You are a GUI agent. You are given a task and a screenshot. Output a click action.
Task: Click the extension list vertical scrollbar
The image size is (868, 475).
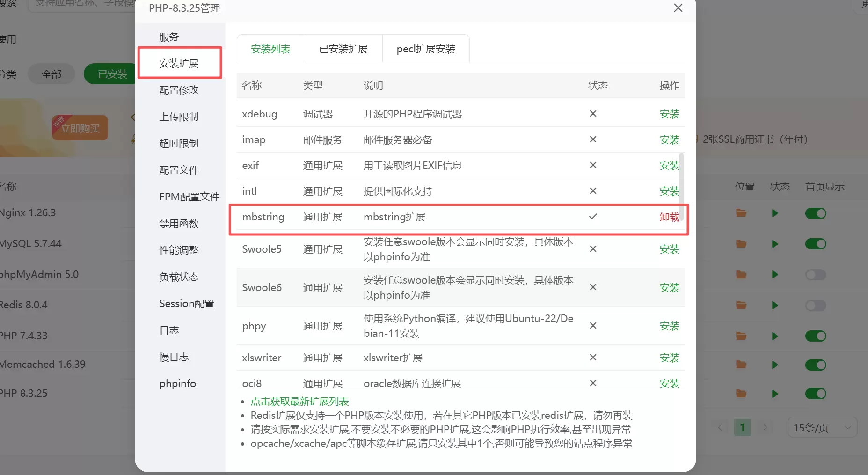coord(682,186)
